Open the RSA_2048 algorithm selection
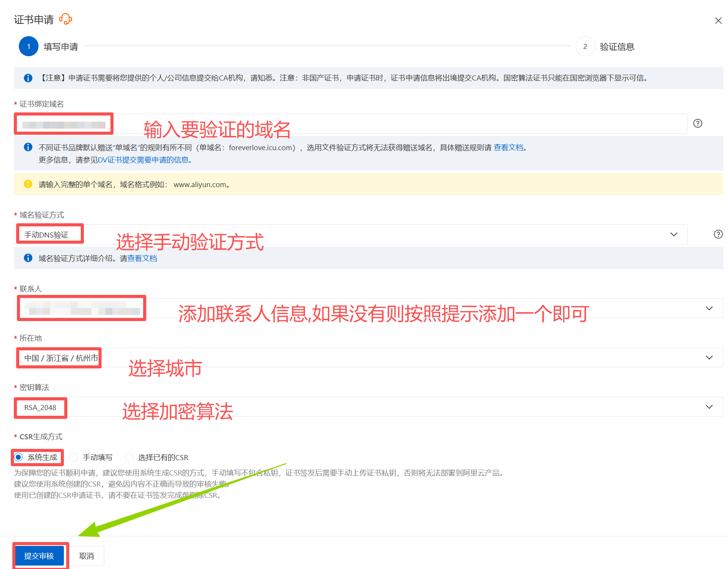Image resolution: width=728 pixels, height=569 pixels. pyautogui.click(x=369, y=407)
